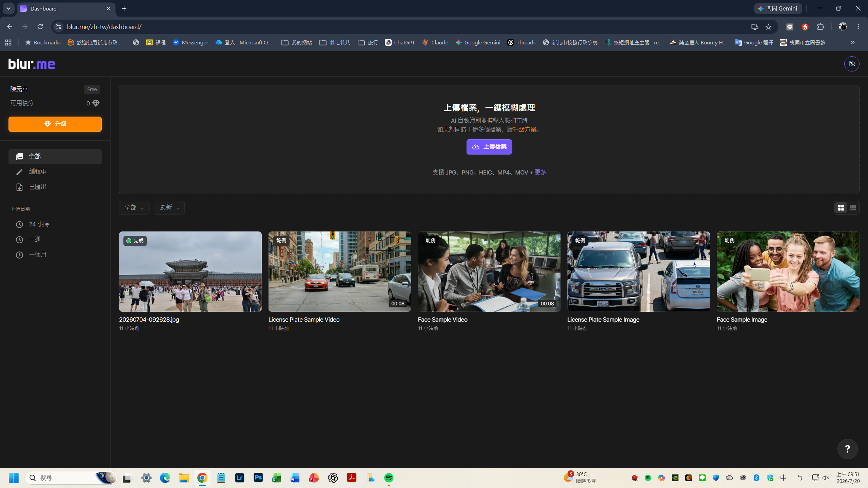
Task: Select 編輯中 in the sidebar
Action: click(55, 172)
